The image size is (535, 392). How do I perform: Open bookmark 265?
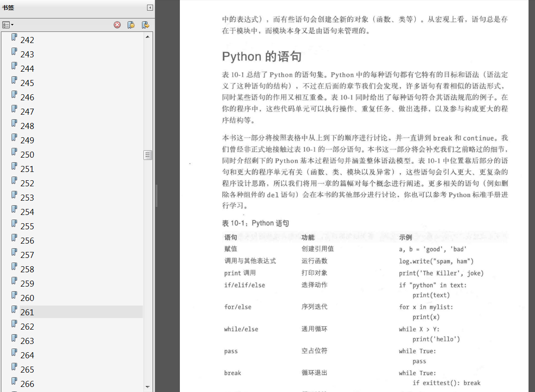click(x=27, y=370)
